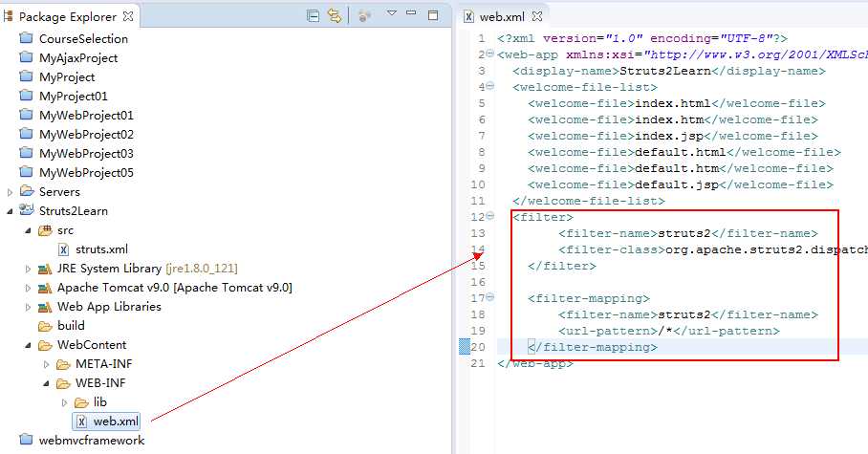Collapse the WebContent folder node
Screen dimensions: 868x454
pos(28,345)
